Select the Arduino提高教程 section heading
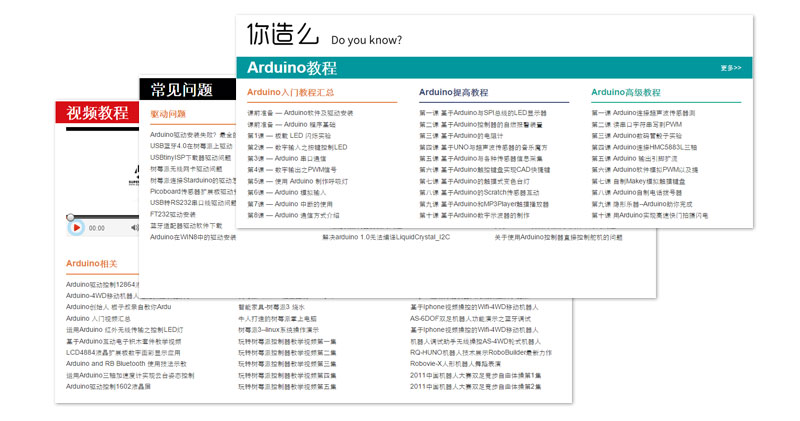 tap(453, 92)
